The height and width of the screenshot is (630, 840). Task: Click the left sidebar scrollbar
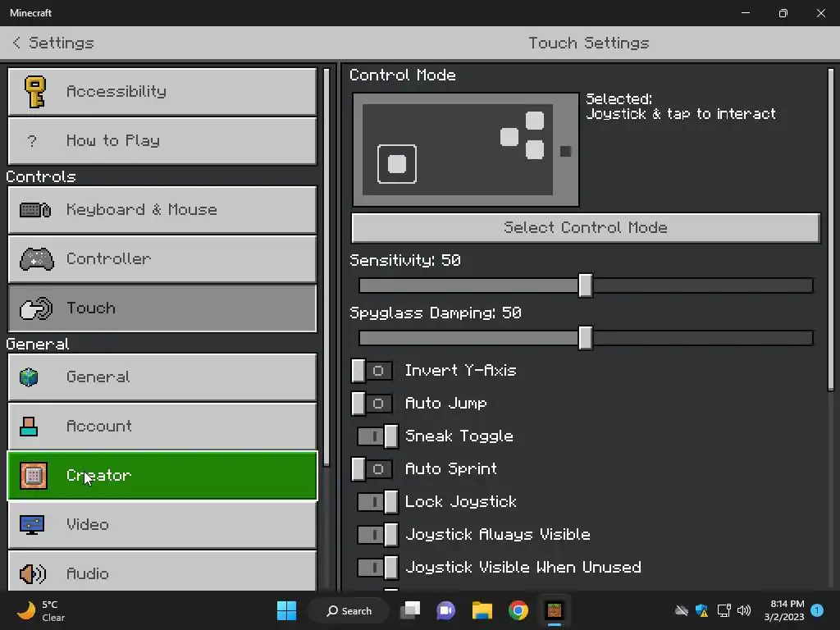(326, 267)
